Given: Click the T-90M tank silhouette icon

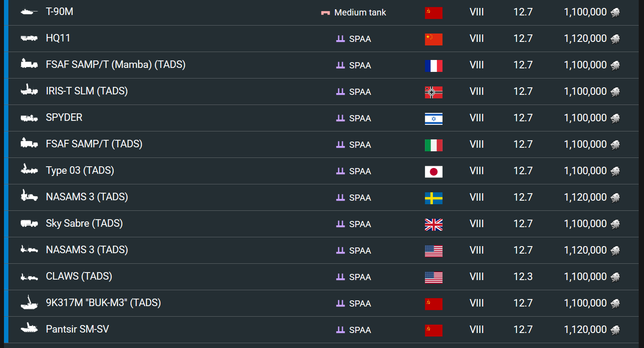Looking at the screenshot, I should pos(29,12).
